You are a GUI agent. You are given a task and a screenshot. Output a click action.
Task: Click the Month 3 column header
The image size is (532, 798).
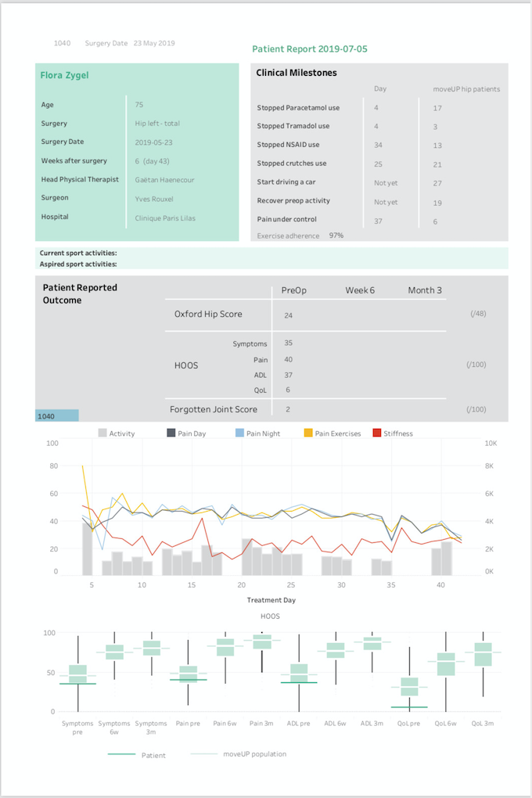(x=425, y=290)
